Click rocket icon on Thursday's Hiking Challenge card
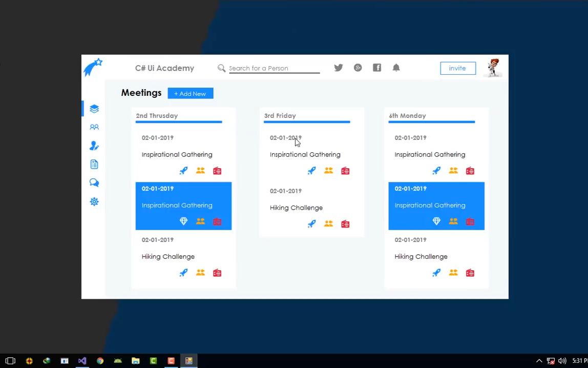Screen dimensions: 588x368 (183, 273)
